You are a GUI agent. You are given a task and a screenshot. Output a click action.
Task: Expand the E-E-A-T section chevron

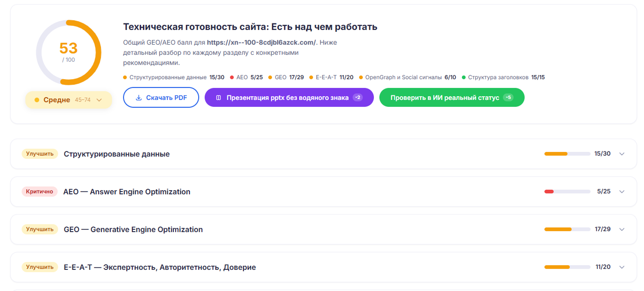pos(622,267)
